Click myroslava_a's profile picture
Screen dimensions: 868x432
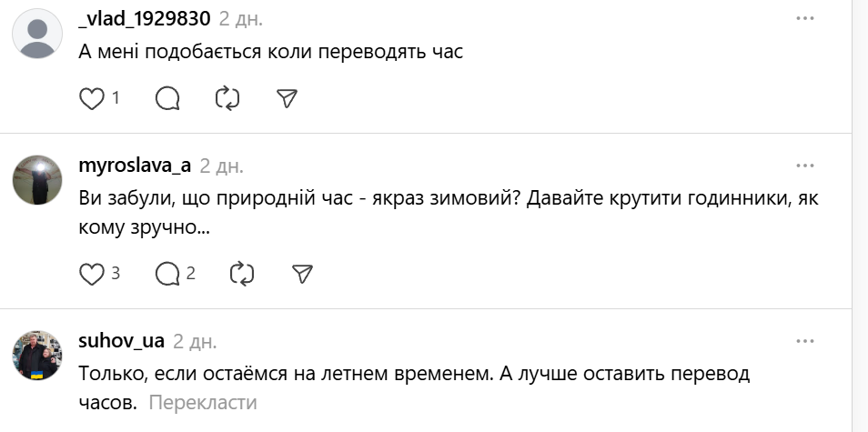pos(37,180)
